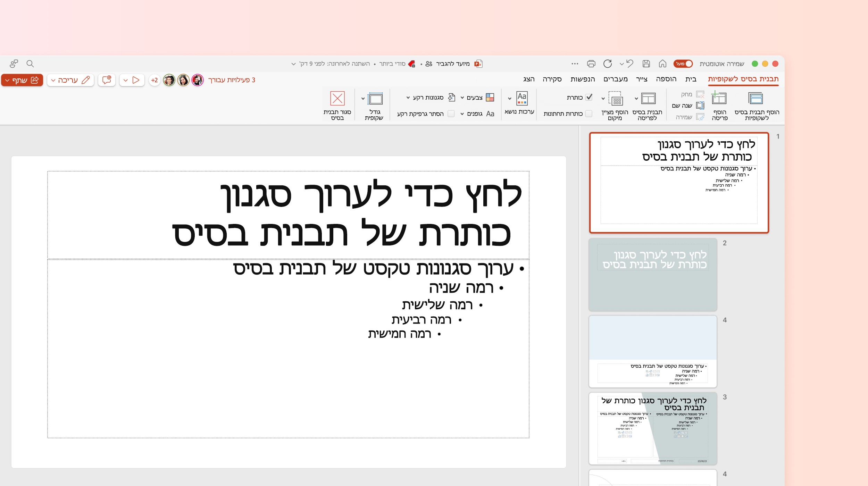Screen dimensions: 868x486
Task: Click סגור תבנית בסיס close icon
Action: (x=337, y=99)
